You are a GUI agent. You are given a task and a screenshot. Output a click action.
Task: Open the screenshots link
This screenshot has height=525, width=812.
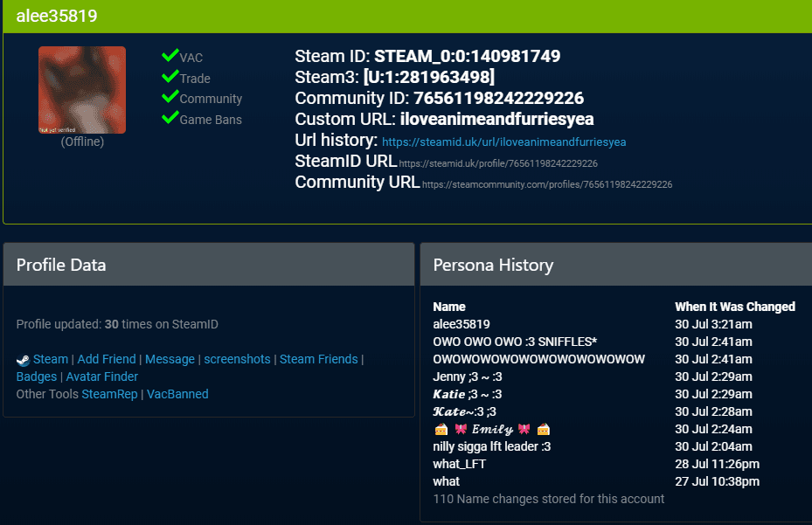[237, 359]
